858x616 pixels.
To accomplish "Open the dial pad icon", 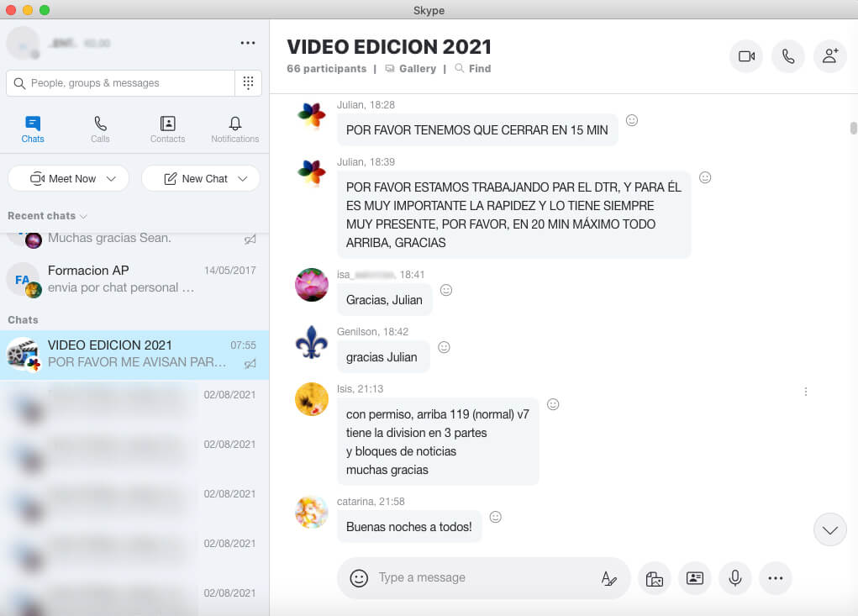I will pyautogui.click(x=248, y=83).
